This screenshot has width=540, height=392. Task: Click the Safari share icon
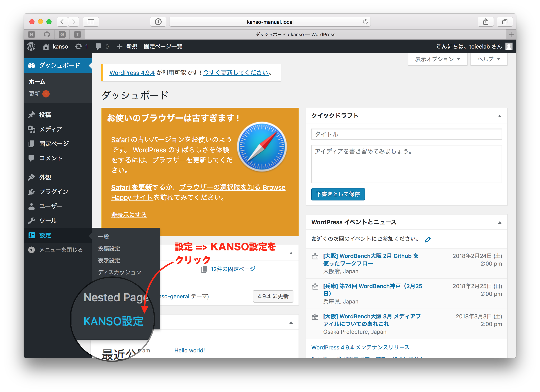(x=485, y=22)
